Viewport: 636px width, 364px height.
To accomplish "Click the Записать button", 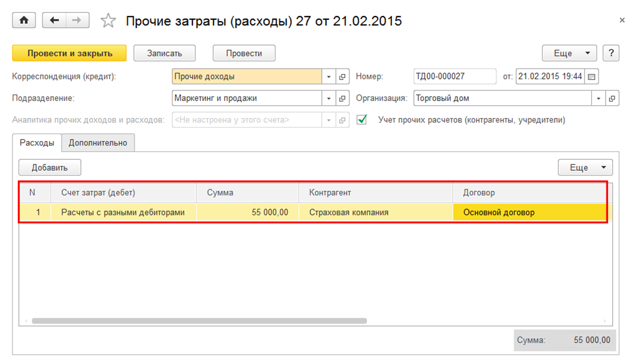I will (x=164, y=53).
